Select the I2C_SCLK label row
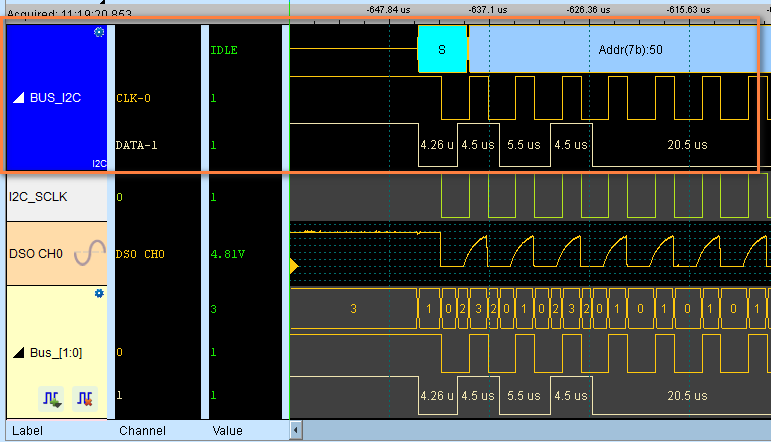The width and height of the screenshot is (771, 442). (x=57, y=197)
